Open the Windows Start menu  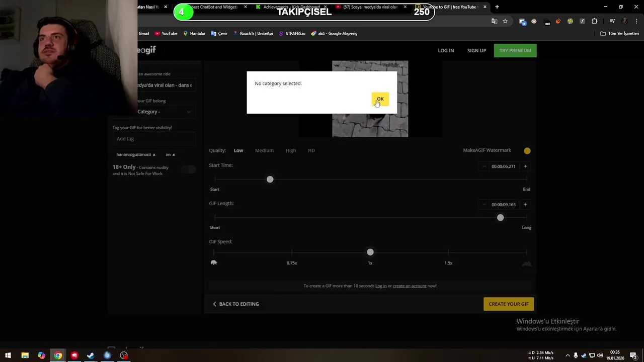(8, 355)
